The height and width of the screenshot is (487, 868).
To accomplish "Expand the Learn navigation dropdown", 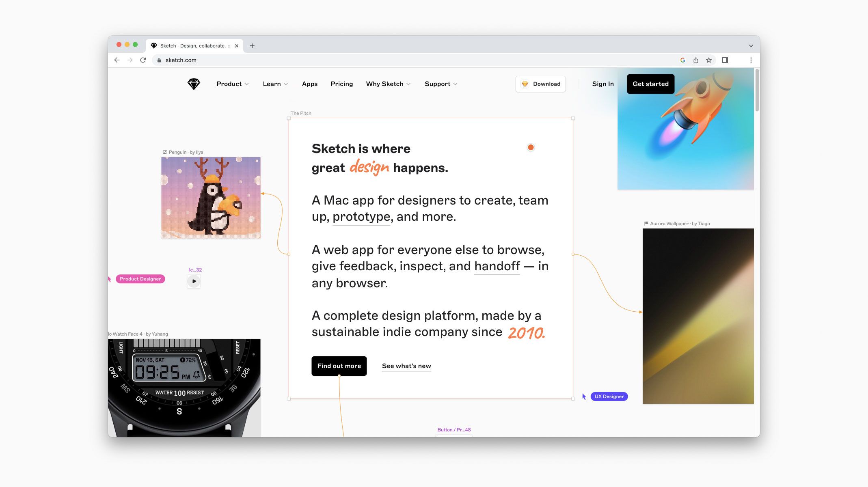I will 275,84.
